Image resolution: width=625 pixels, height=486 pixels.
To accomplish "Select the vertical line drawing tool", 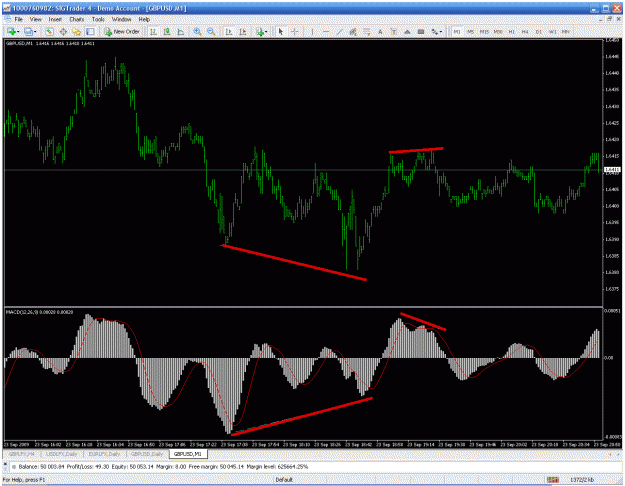I will pyautogui.click(x=312, y=31).
